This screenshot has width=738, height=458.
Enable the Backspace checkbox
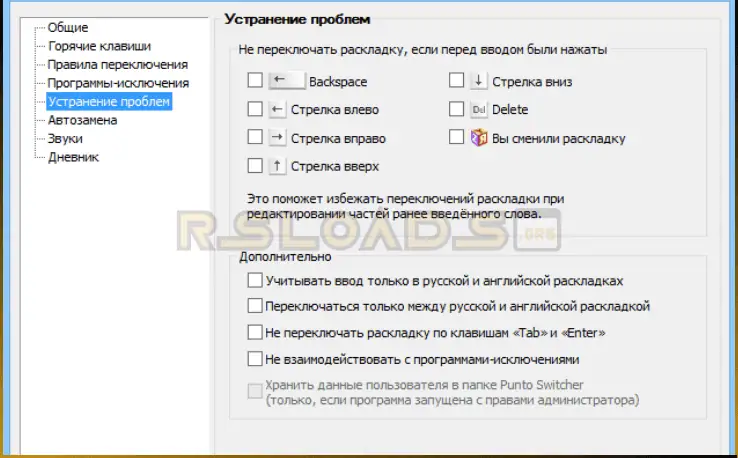pos(255,81)
